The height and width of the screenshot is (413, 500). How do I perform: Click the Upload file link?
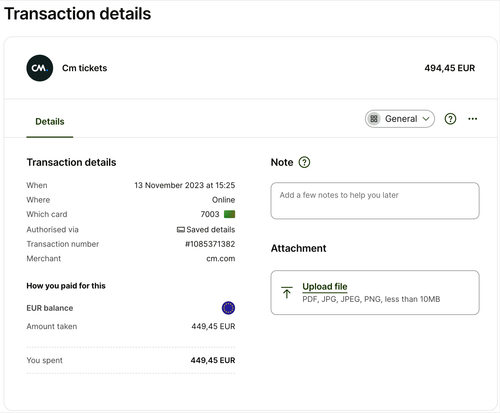325,287
